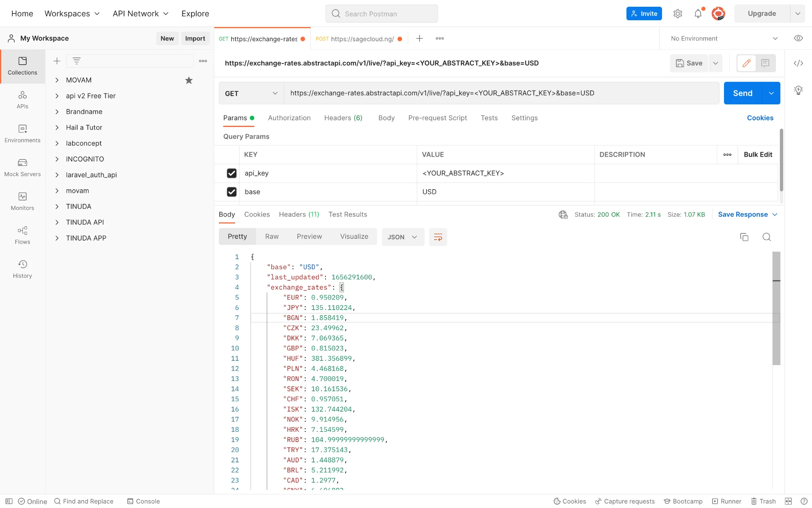Open the Mock Servers sidebar panel
Image resolution: width=812 pixels, height=508 pixels.
click(x=22, y=167)
